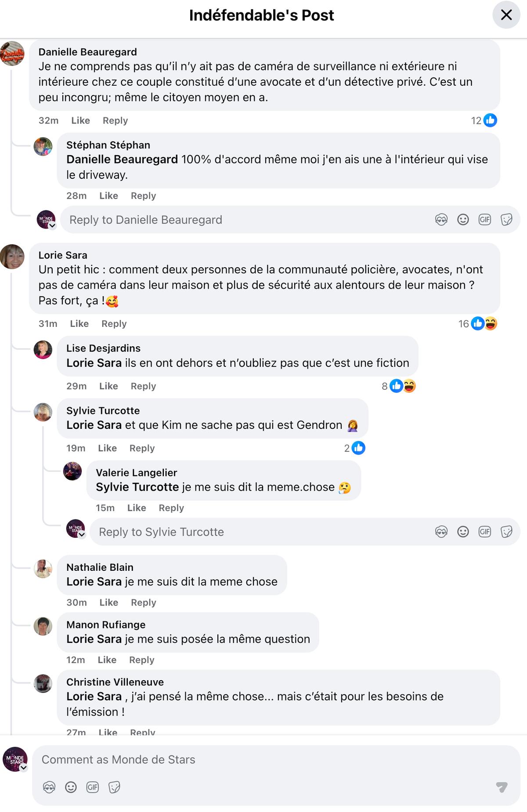527x812 pixels.
Task: Open Lorie Sara's profile
Action: click(x=62, y=255)
